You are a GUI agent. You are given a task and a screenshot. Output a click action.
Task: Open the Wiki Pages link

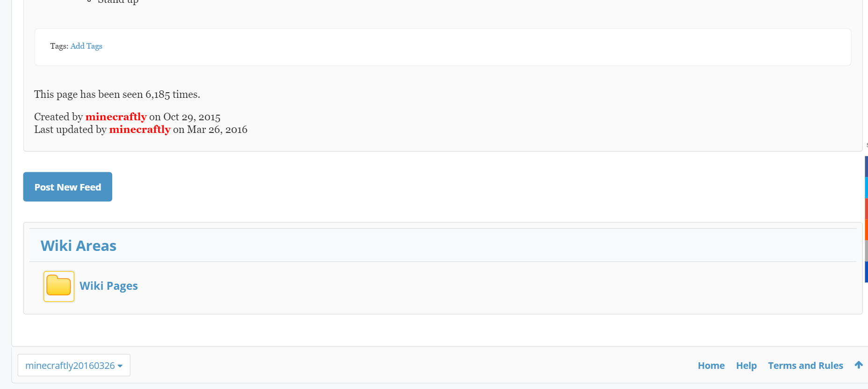(108, 286)
